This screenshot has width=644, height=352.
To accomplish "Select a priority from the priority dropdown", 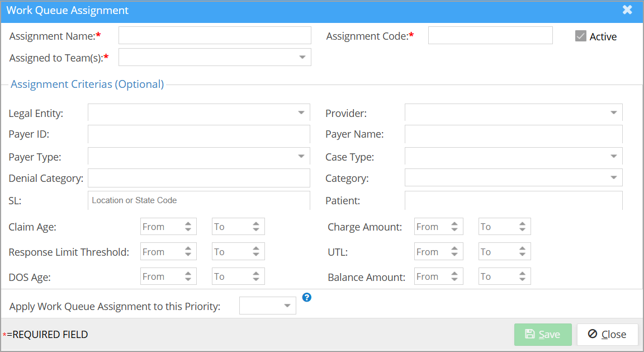I will coord(268,306).
